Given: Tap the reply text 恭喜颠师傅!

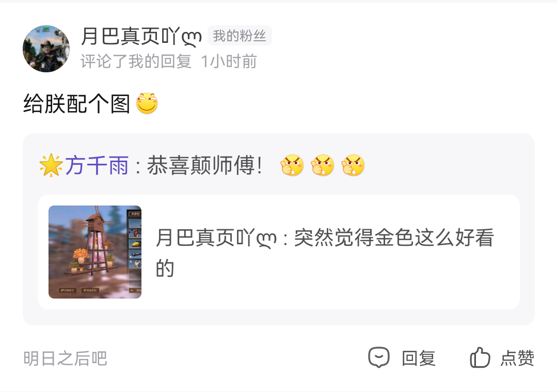Looking at the screenshot, I should 204,165.
